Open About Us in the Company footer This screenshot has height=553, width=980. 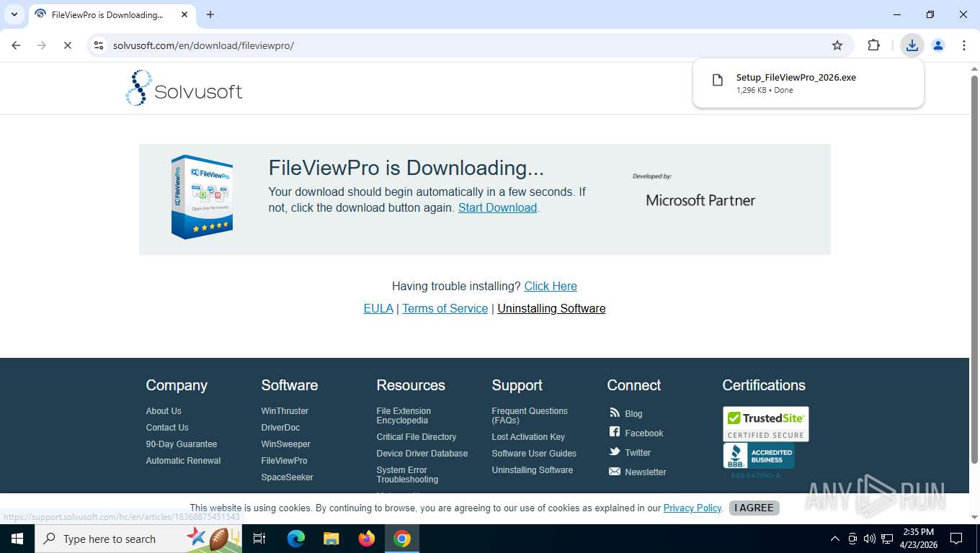[x=164, y=411]
